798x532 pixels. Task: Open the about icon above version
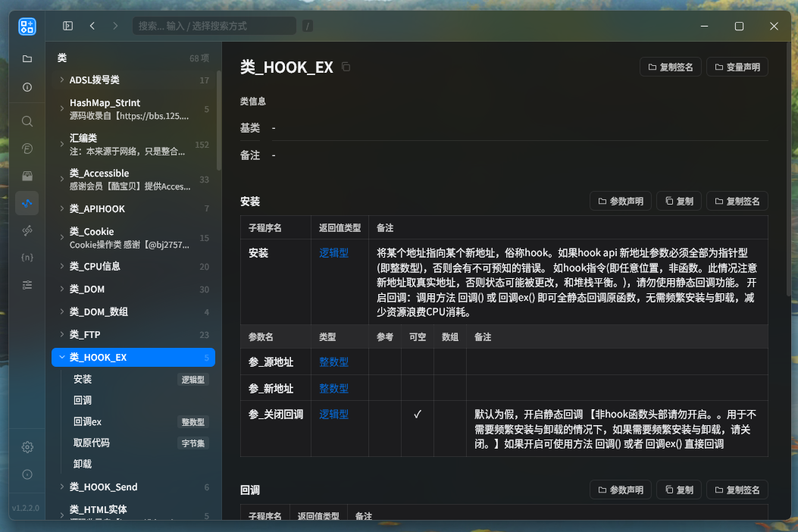point(27,474)
